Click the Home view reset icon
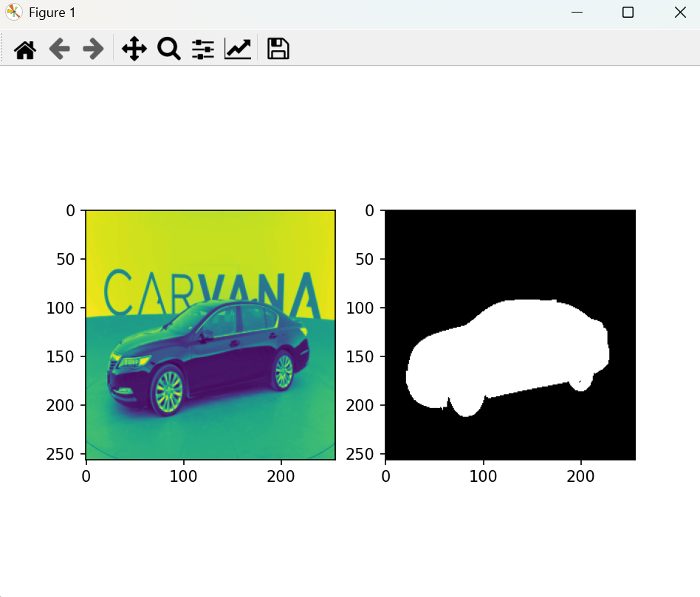This screenshot has height=597, width=700. (24, 49)
